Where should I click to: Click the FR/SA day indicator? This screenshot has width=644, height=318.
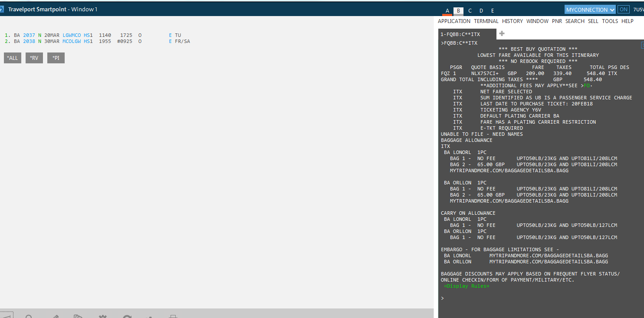pos(182,41)
